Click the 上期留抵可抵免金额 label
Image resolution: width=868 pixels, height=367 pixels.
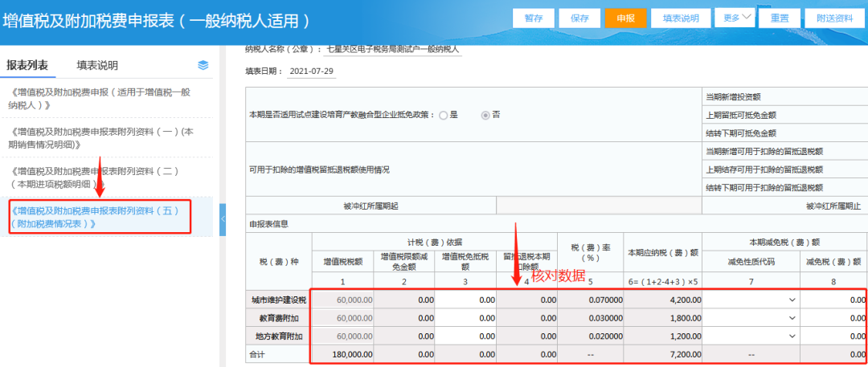pyautogui.click(x=740, y=115)
